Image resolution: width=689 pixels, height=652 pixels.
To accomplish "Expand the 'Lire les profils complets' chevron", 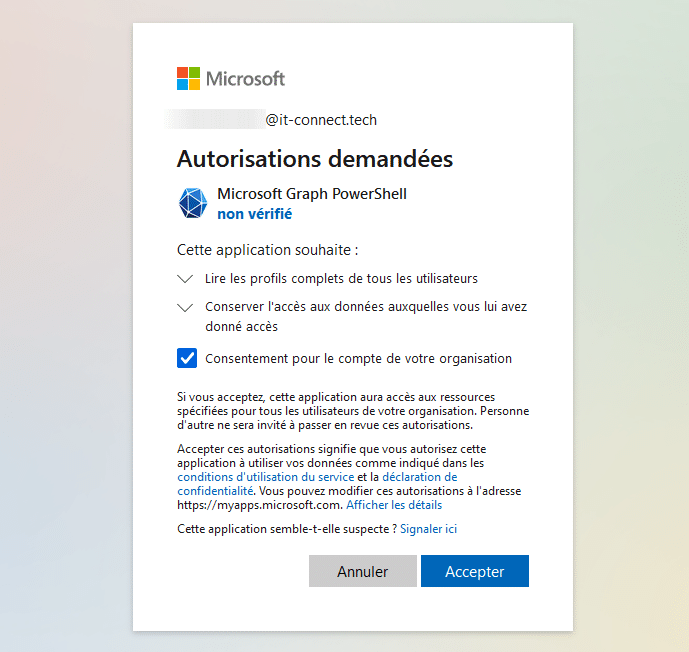I will tap(185, 278).
